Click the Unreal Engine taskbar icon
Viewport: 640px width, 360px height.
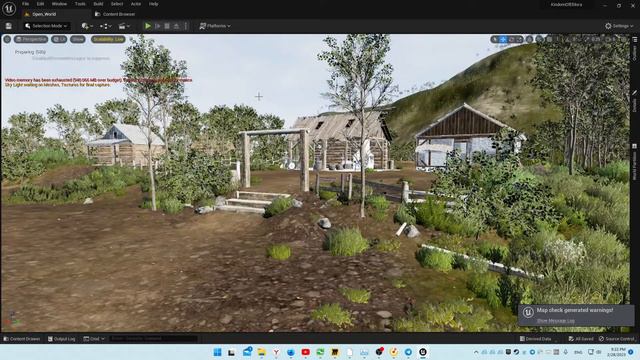pos(423,352)
